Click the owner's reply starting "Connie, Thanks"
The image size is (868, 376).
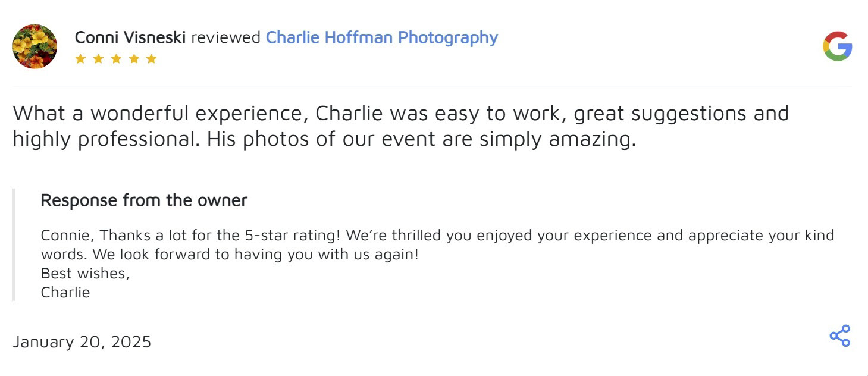437,236
